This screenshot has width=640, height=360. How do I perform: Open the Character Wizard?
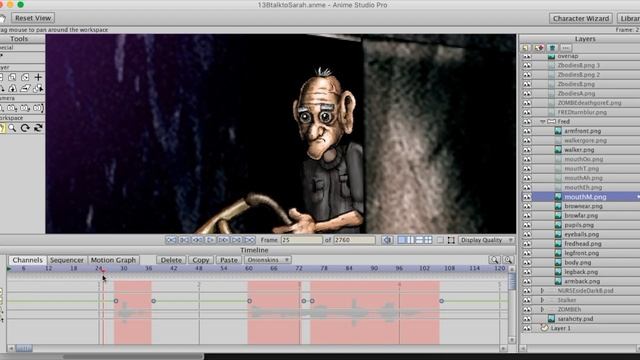581,18
